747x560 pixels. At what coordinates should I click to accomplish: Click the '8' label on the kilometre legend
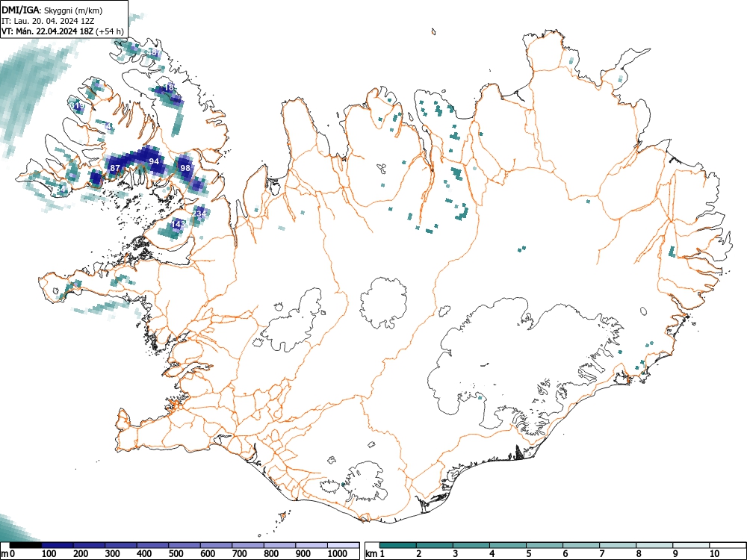pyautogui.click(x=639, y=554)
